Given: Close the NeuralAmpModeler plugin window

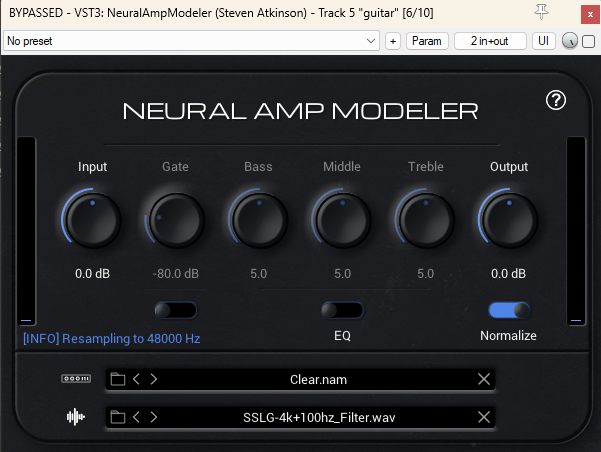Looking at the screenshot, I should click(x=590, y=15).
